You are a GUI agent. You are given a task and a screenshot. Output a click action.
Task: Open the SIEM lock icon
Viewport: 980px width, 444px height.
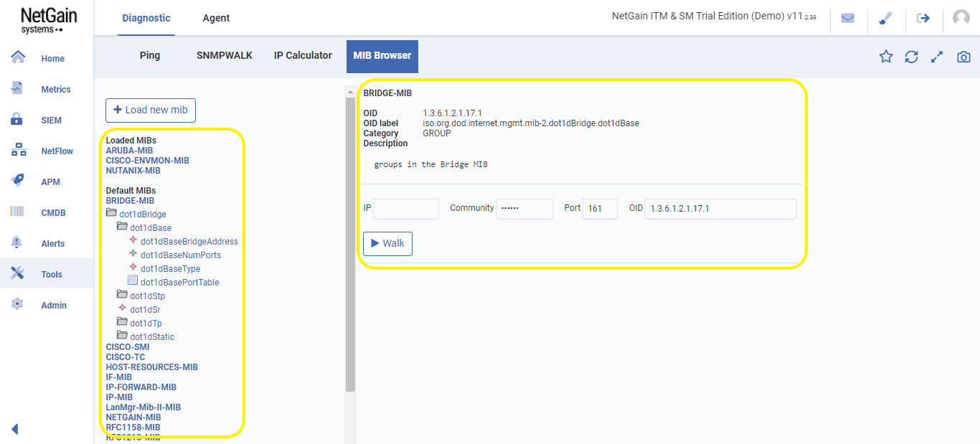18,119
